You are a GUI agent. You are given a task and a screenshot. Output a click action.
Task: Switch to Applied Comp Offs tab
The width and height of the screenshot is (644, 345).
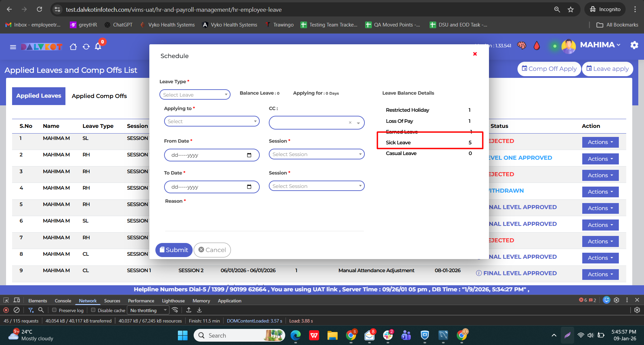99,96
